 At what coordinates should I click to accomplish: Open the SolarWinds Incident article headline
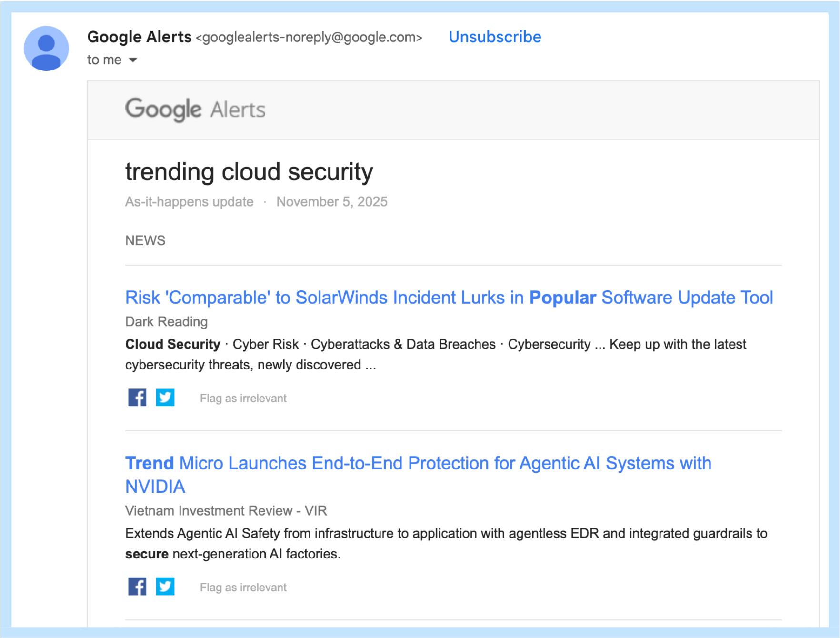point(449,298)
